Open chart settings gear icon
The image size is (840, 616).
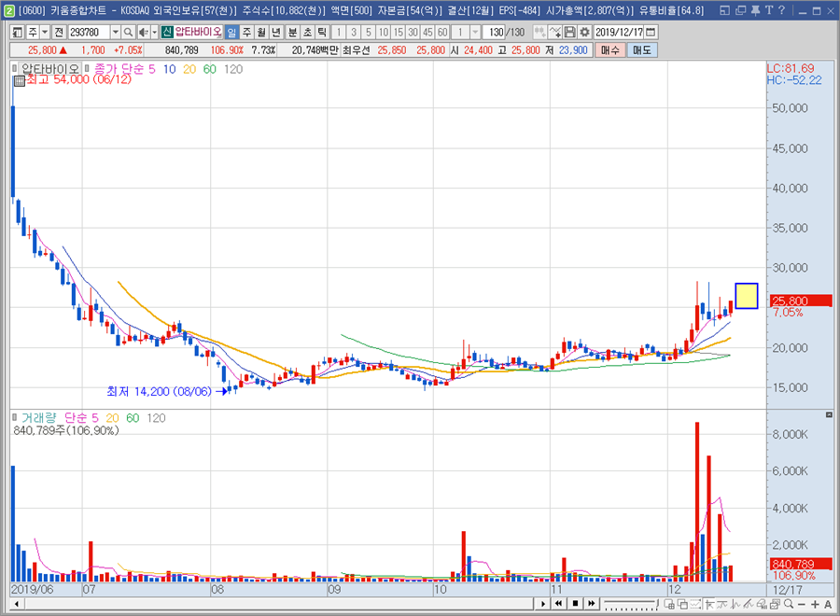click(x=584, y=32)
